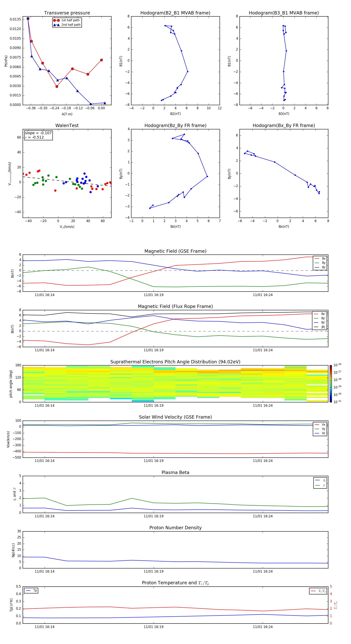This screenshot has height=644, width=351.
Task: Click the Suprathermal Electrons Pitch Angle title
Action: [175, 362]
